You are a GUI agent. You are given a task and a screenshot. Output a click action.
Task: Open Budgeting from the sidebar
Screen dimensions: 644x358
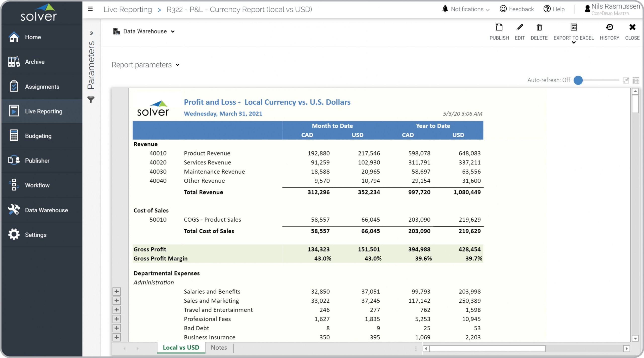[x=38, y=136]
